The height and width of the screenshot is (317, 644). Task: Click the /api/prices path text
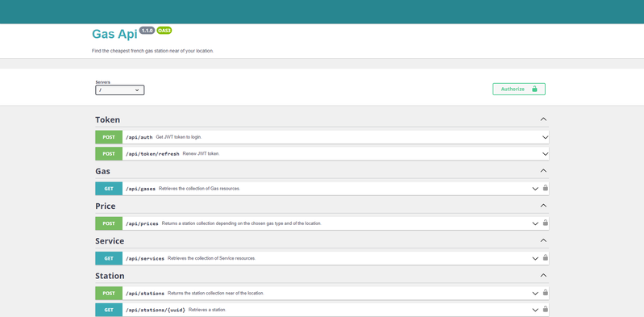(142, 223)
